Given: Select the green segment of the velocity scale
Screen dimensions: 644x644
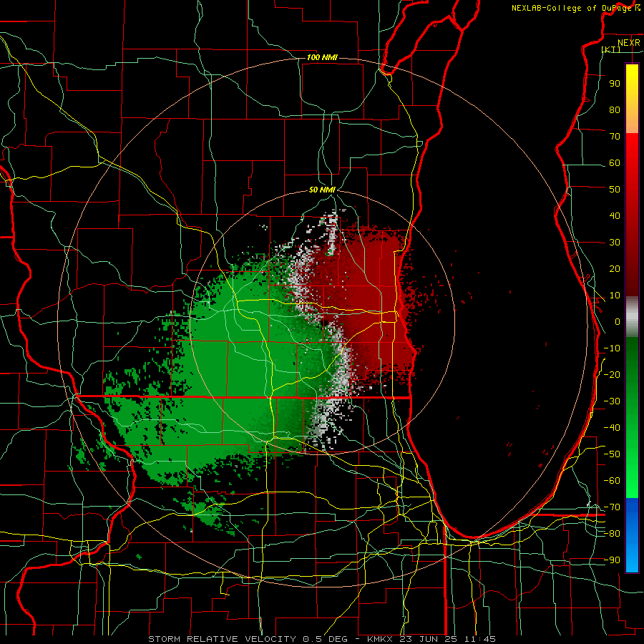Looking at the screenshot, I should 632,418.
